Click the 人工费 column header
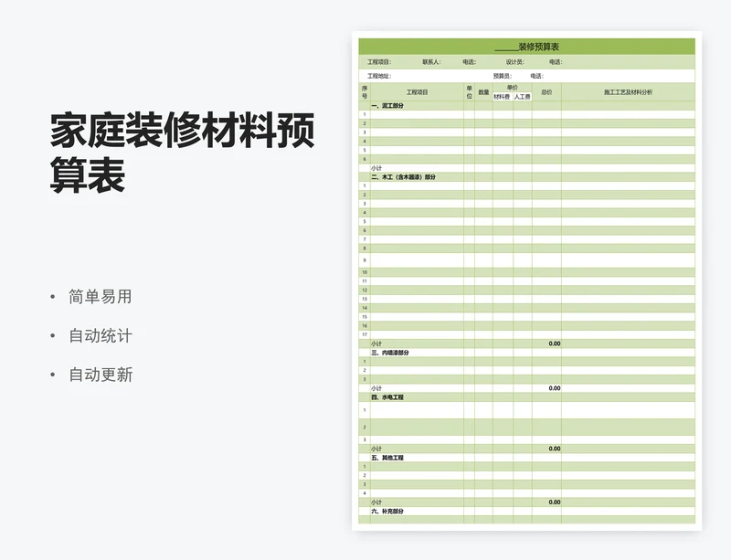The width and height of the screenshot is (731, 560). coord(523,97)
